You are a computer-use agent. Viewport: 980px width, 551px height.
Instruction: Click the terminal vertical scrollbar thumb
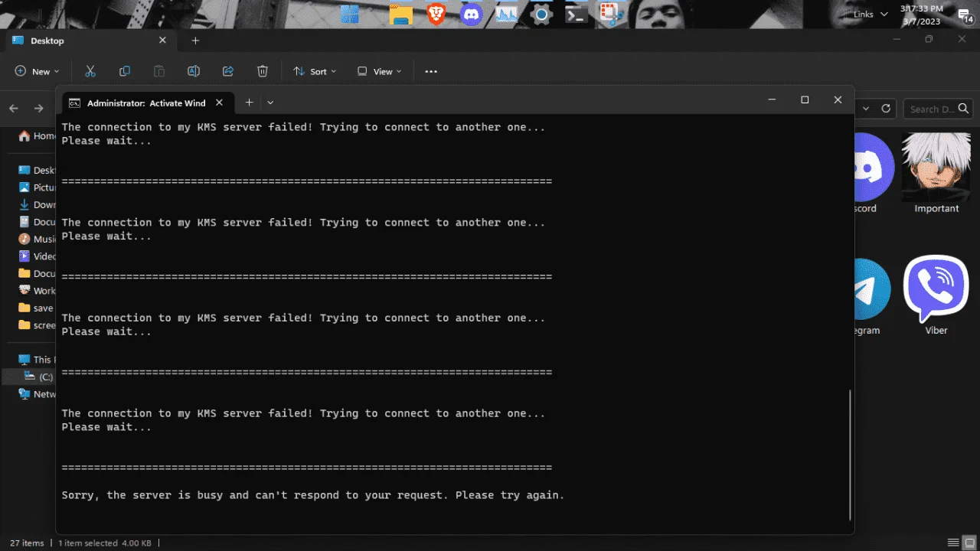click(850, 455)
